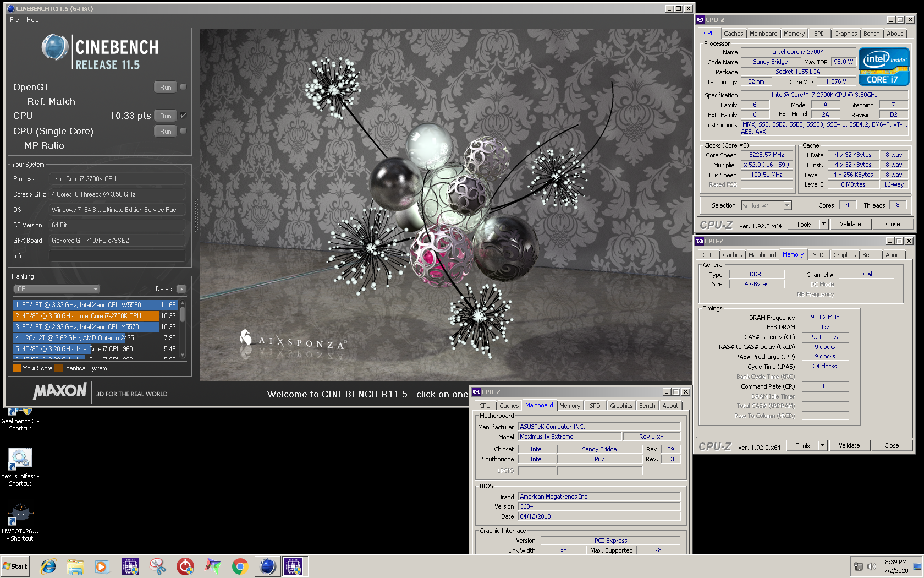Click the Ranking list vertical scrollbar
Viewport: 924px width, 578px height.
pos(183,329)
